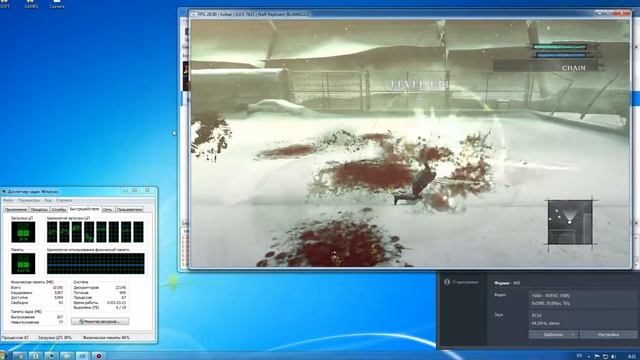Click the LEVEL UP text in game
Screen dimensions: 640x360
pos(418,85)
